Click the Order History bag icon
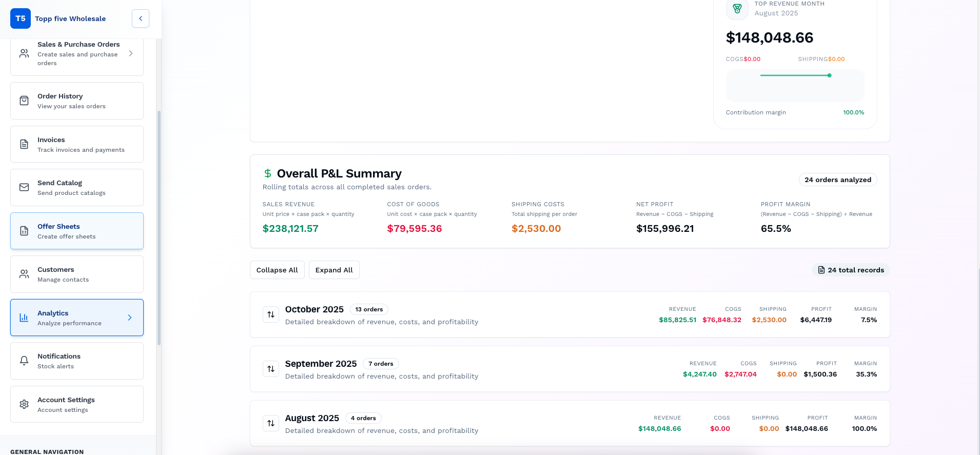Screen dimensions: 980x455 coord(24,101)
